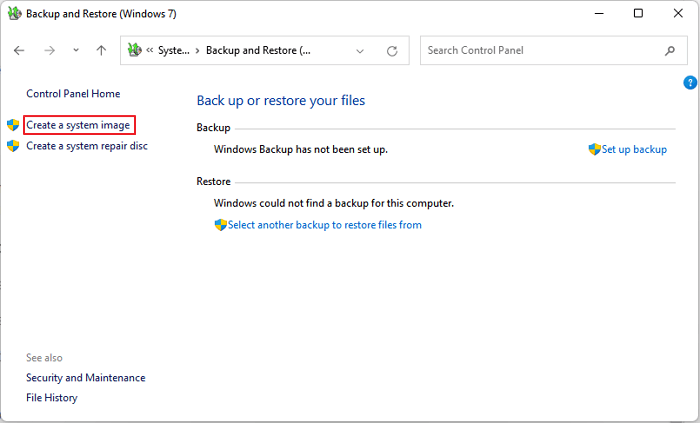
Task: Select the System breadcrumb in address bar
Action: click(174, 51)
